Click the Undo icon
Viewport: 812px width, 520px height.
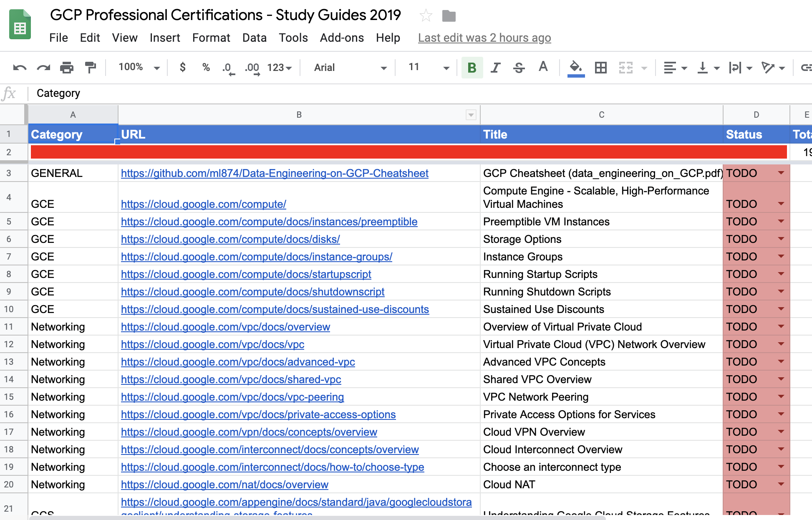[20, 67]
